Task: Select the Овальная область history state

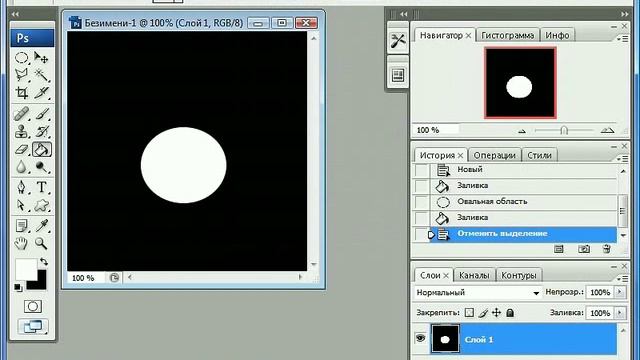Action: click(x=524, y=202)
